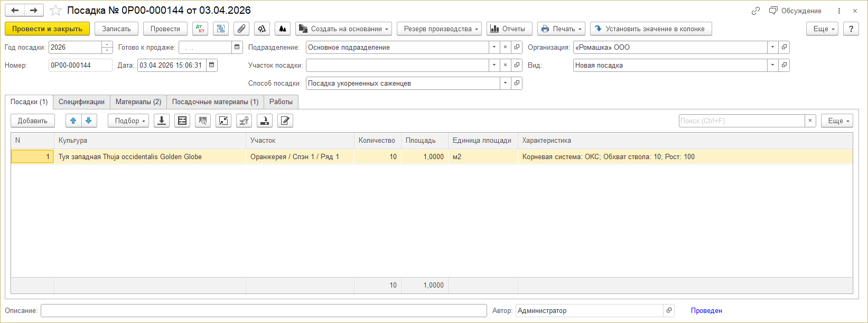Increase Год посадки with the up stepper
Viewport: 868px width, 323px height.
107,44
